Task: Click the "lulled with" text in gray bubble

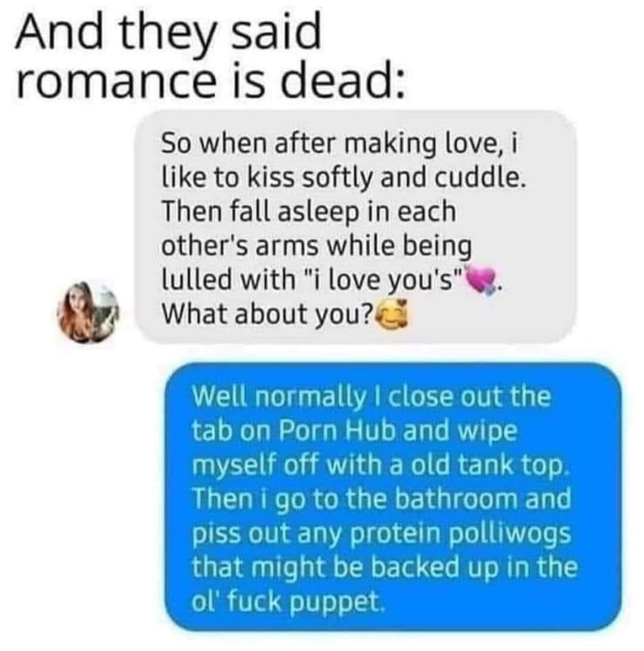Action: pos(228,280)
